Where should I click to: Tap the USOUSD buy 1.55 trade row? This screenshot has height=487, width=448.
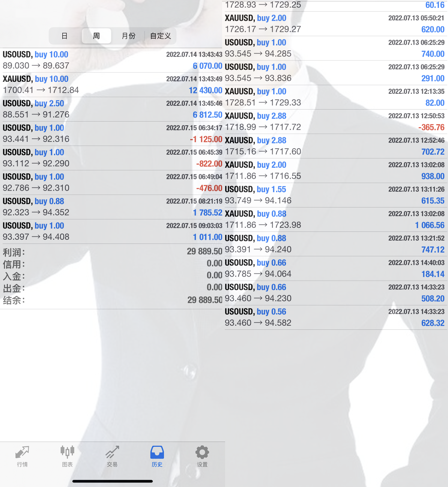pos(335,195)
